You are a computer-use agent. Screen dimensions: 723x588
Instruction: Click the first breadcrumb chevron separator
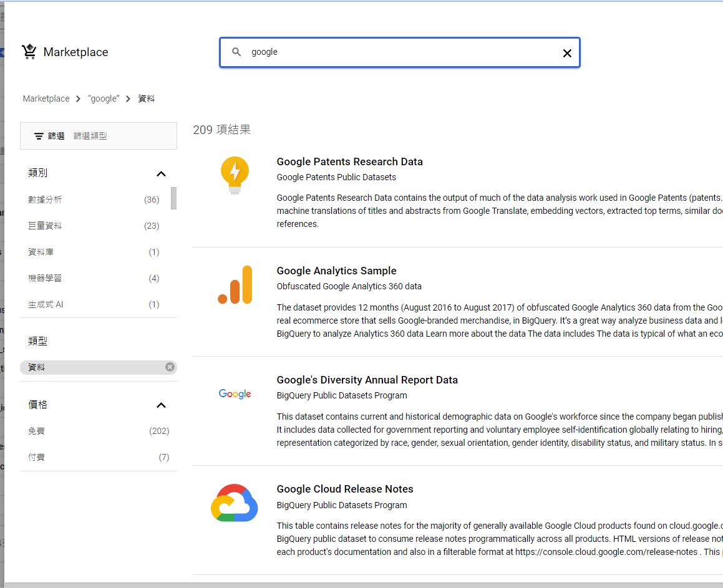[x=79, y=99]
